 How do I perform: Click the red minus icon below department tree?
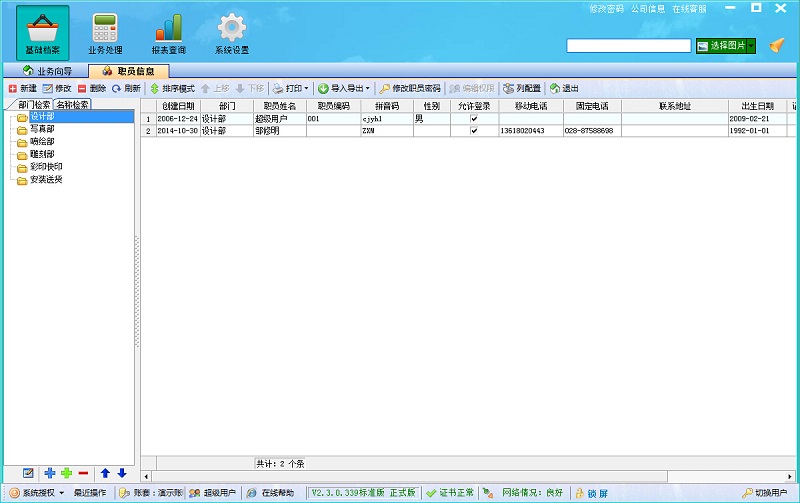click(83, 473)
